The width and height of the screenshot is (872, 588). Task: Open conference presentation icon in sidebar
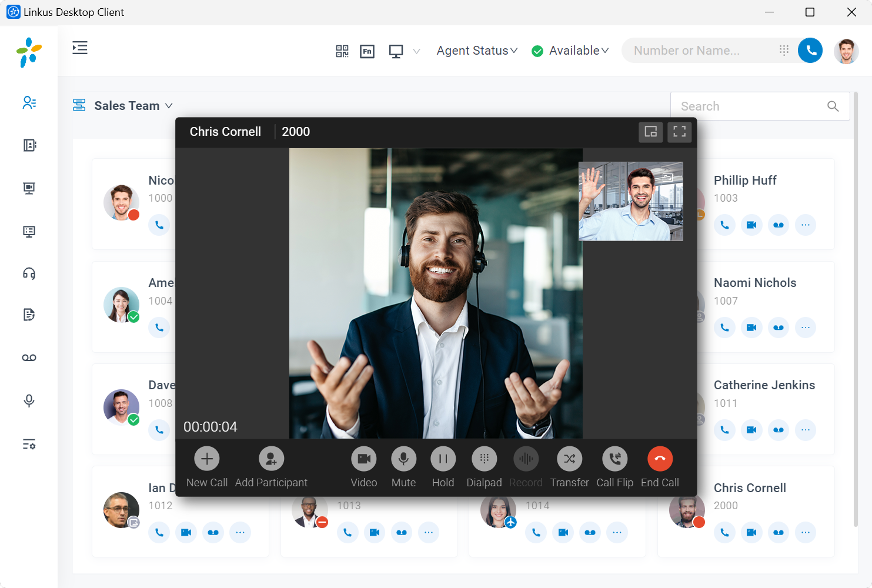tap(29, 188)
